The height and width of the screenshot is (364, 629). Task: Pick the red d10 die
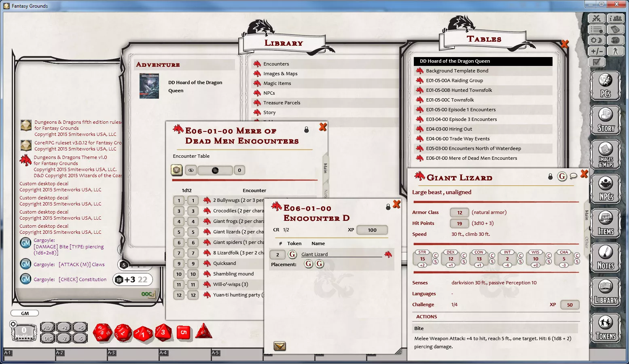143,334
